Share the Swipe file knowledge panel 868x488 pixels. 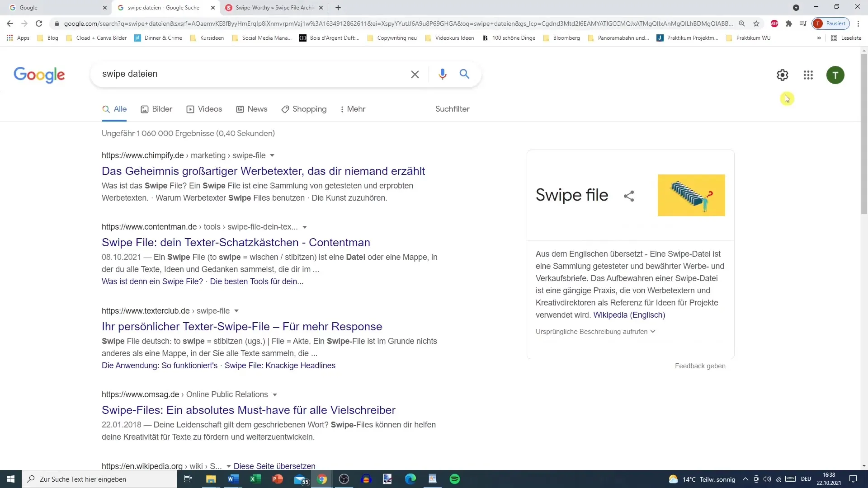click(629, 196)
